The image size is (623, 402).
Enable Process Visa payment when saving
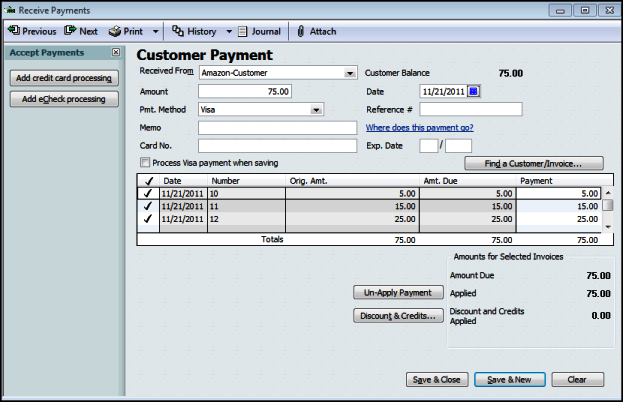(146, 163)
